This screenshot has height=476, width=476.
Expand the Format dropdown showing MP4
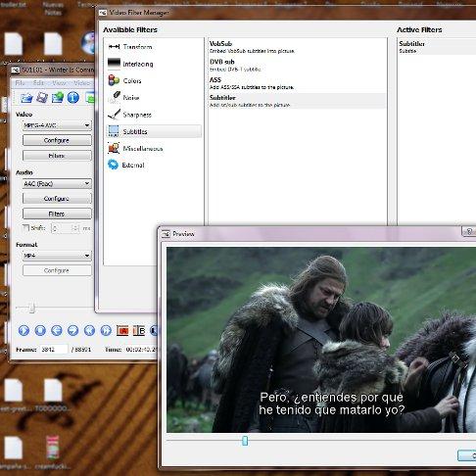[57, 256]
